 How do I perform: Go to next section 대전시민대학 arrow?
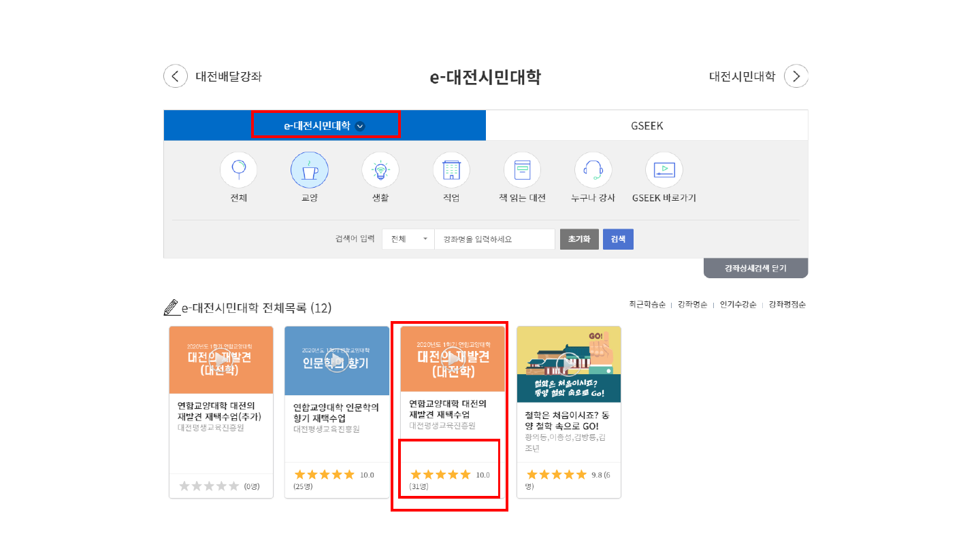coord(796,76)
